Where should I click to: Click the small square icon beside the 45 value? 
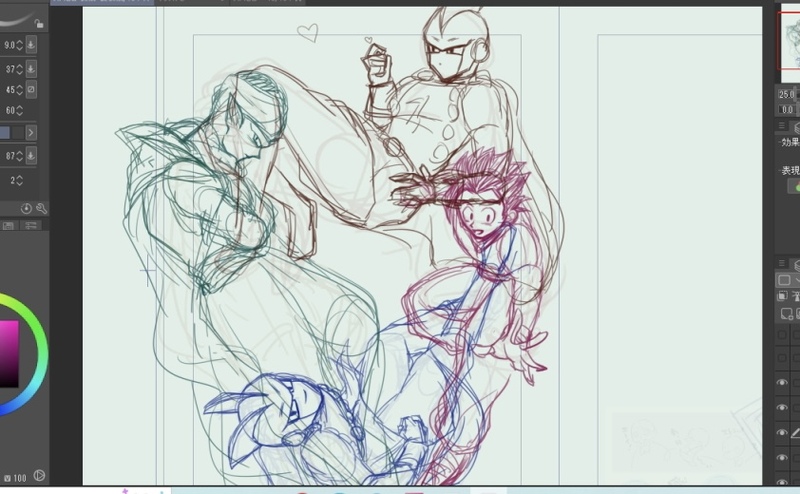[31, 89]
